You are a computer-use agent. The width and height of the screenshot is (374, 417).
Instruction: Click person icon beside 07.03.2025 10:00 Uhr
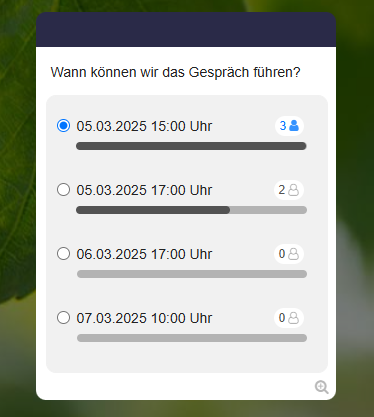tap(293, 318)
